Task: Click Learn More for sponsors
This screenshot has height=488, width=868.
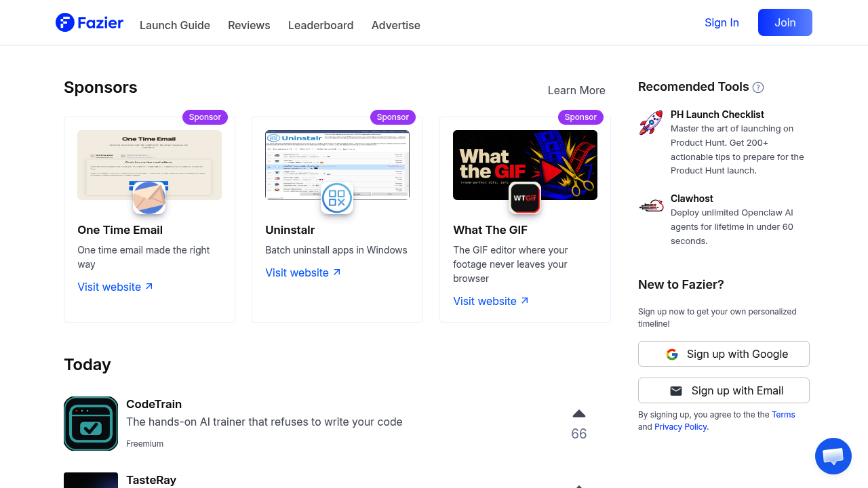Action: (x=576, y=90)
